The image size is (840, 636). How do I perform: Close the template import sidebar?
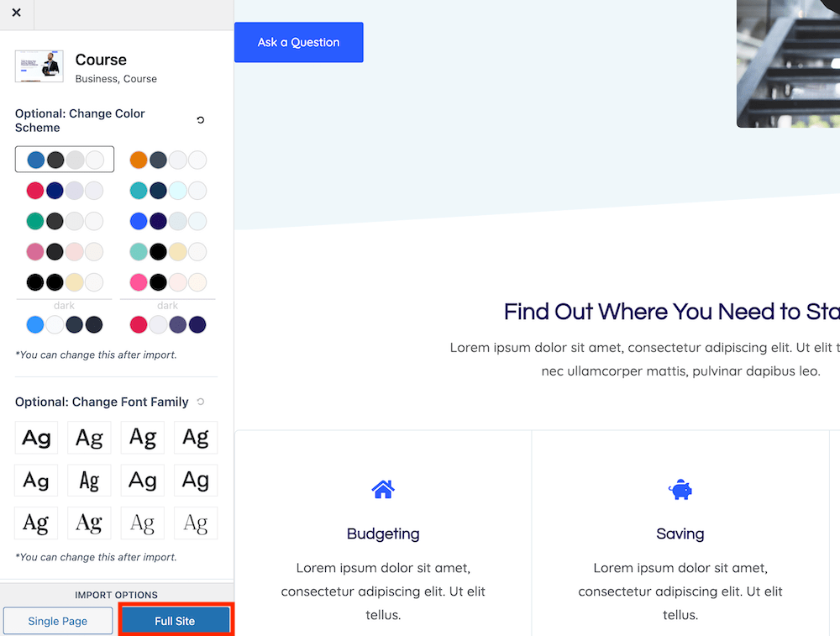[16, 13]
